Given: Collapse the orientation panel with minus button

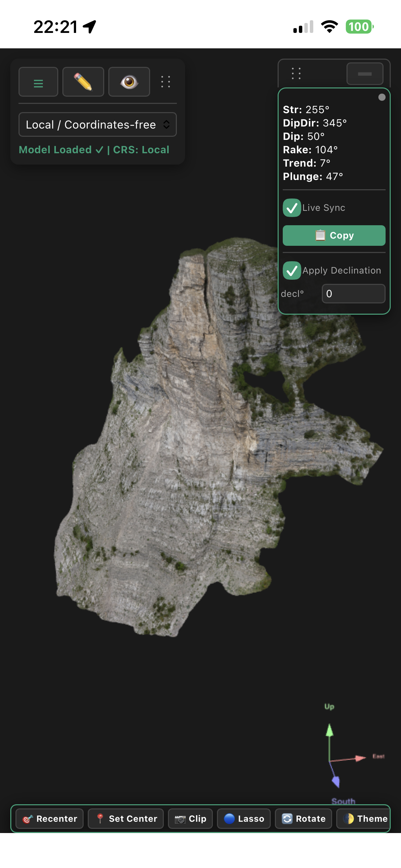Looking at the screenshot, I should point(365,74).
